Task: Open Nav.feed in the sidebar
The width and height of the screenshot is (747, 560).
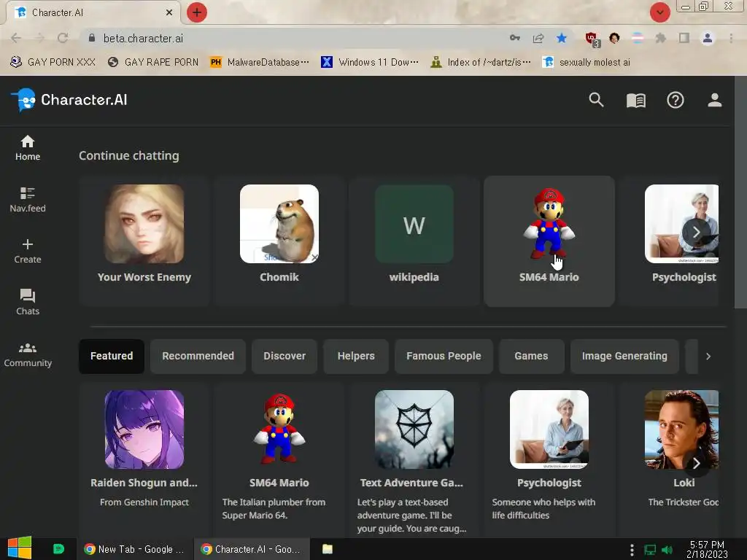Action: point(28,200)
